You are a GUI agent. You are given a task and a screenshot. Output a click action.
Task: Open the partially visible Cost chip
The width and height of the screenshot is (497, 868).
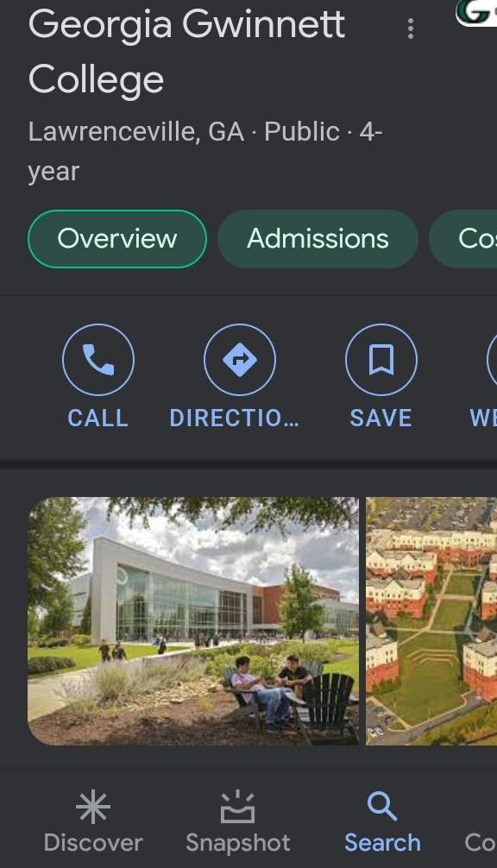[x=463, y=239]
